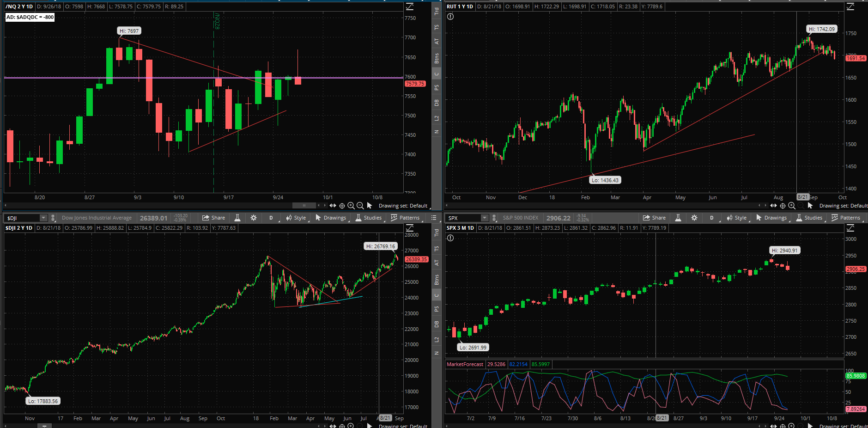Open the Drawings menu in $DJI toolbar

pyautogui.click(x=331, y=218)
